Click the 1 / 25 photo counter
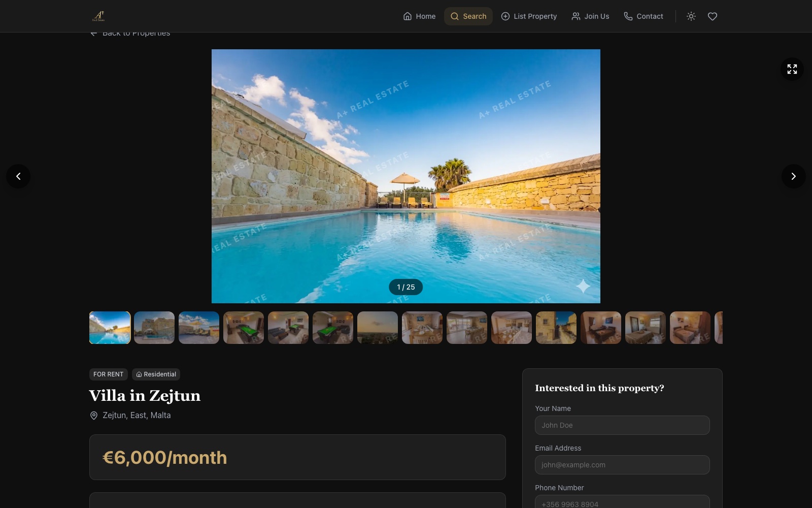 [406, 287]
